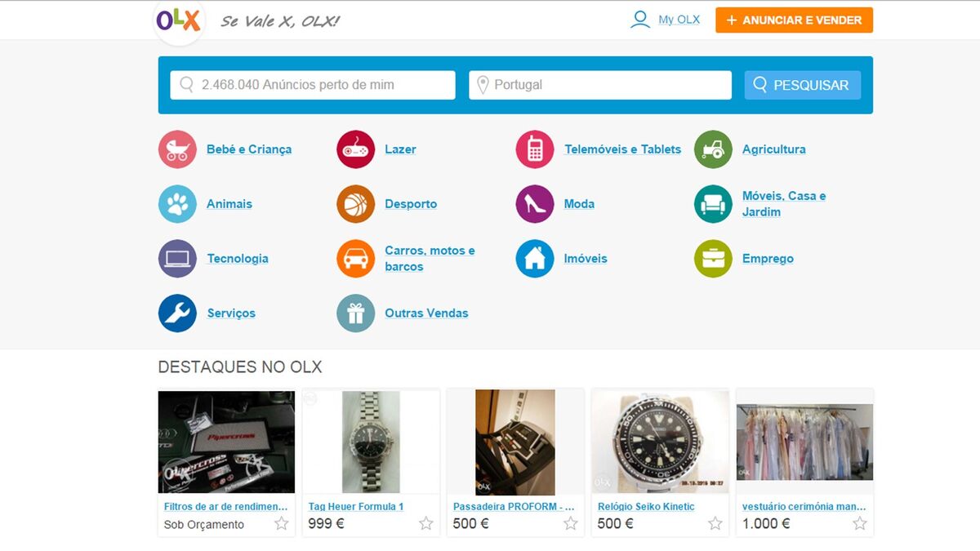The width and height of the screenshot is (980, 551).
Task: Open the Serviços category link
Action: pos(231,313)
